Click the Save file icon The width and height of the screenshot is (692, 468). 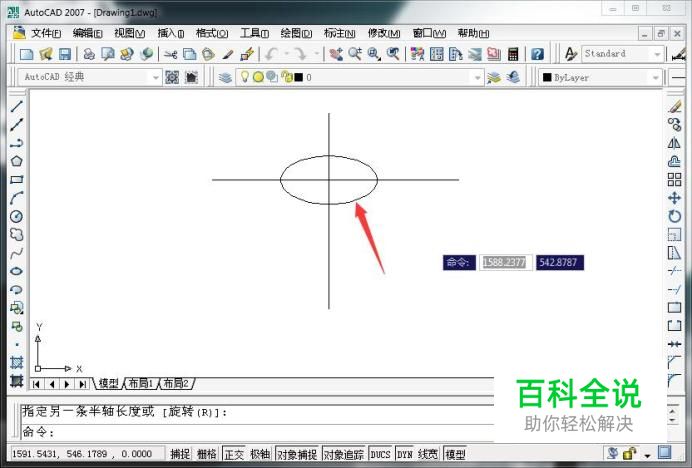(65, 54)
